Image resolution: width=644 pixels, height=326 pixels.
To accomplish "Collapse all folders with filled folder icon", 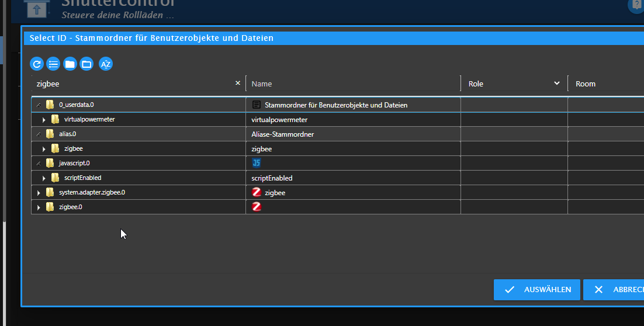I will 70,64.
